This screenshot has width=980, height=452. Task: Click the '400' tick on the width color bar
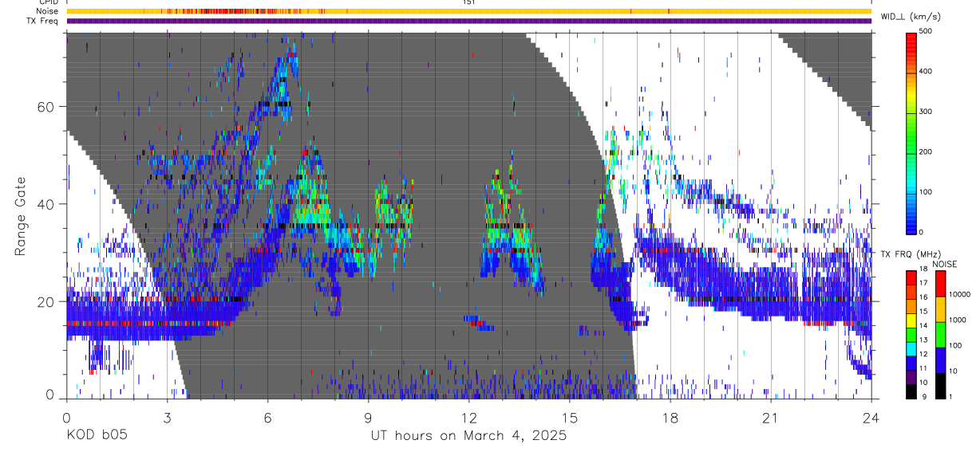point(926,72)
